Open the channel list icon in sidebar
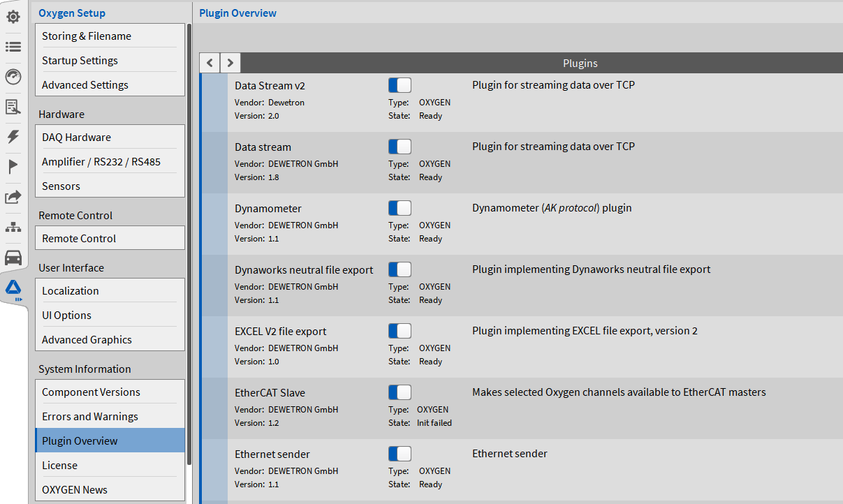This screenshot has height=504, width=843. (13, 47)
